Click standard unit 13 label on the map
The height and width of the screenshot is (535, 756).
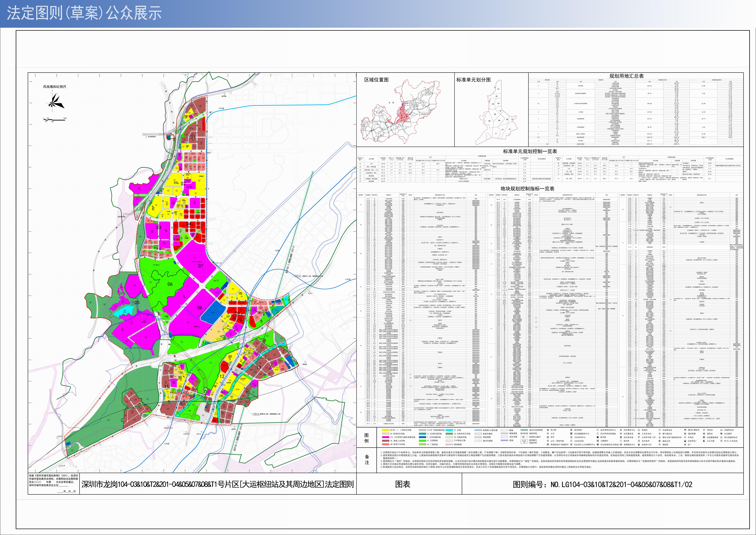tap(258, 367)
